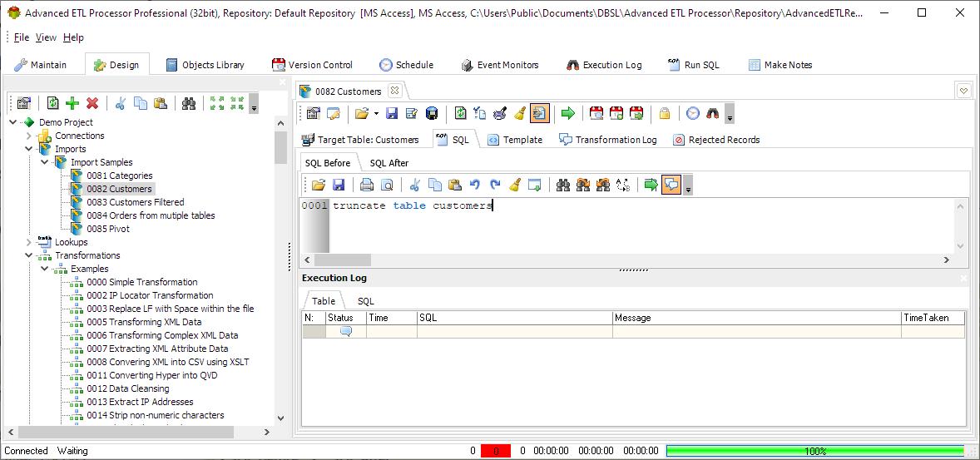Image resolution: width=980 pixels, height=460 pixels.
Task: Switch to the Version Control tab
Action: 312,65
